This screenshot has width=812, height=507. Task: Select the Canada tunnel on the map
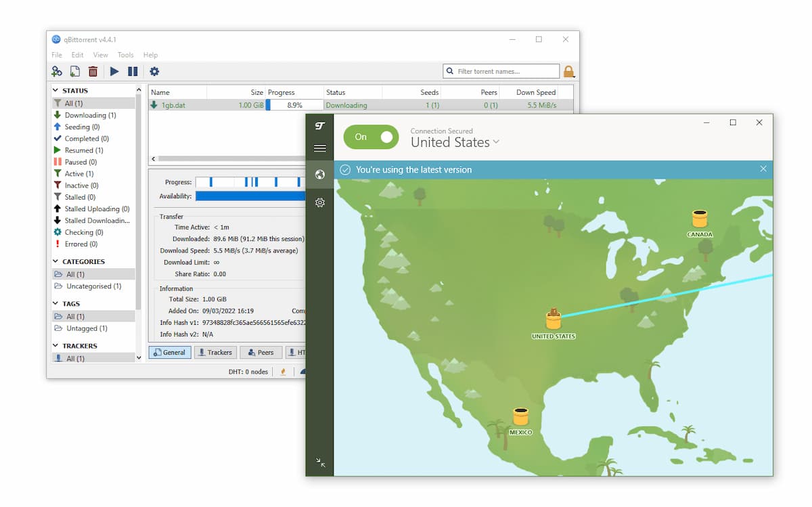point(700,219)
